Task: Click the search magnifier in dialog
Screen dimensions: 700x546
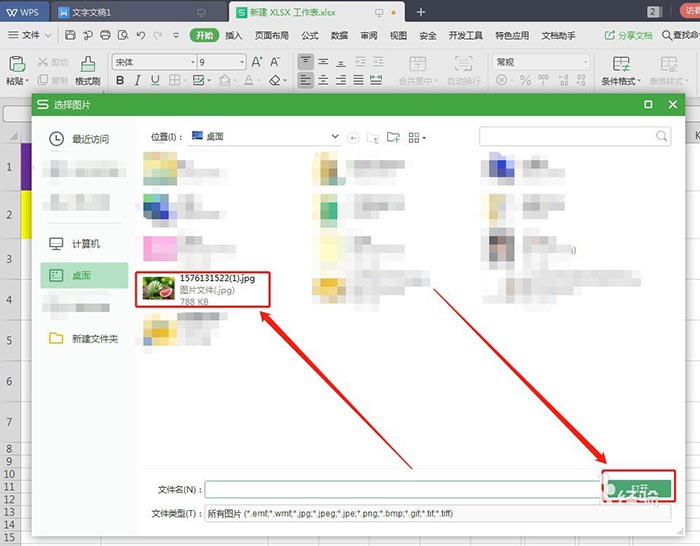Action: click(x=662, y=136)
